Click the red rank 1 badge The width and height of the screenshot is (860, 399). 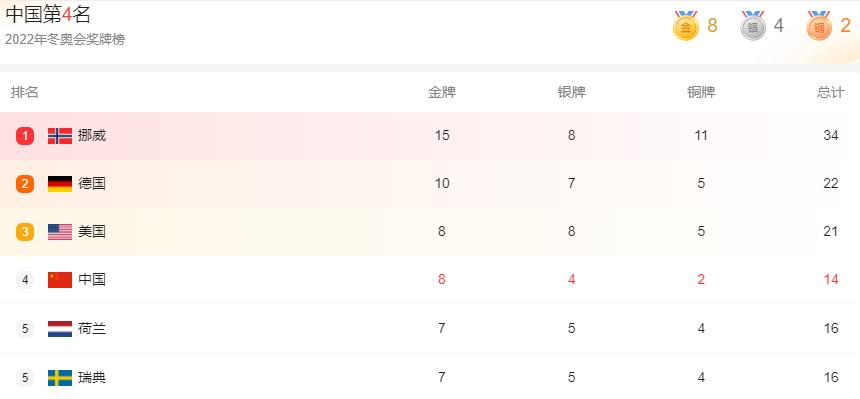point(25,136)
